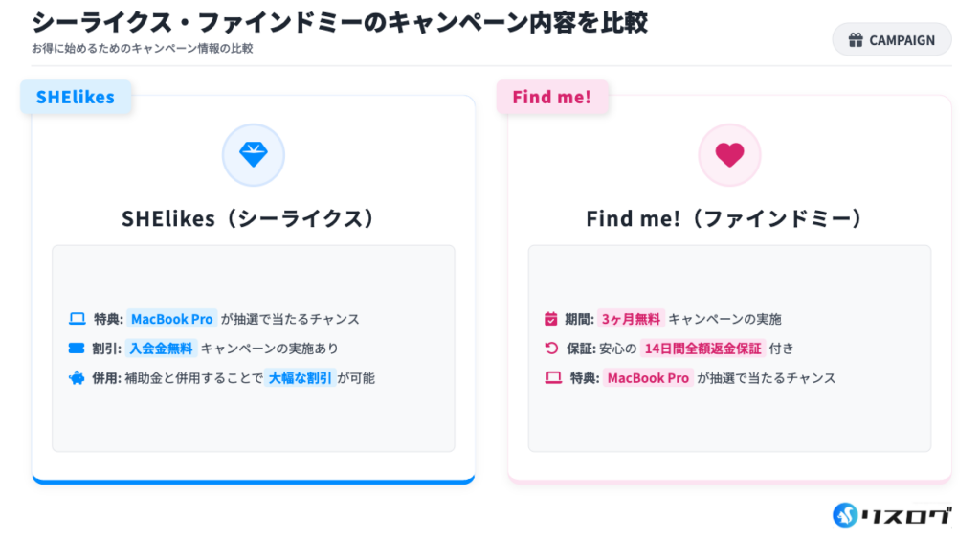The width and height of the screenshot is (980, 541).
Task: Select the pink Find me! tab label
Action: pyautogui.click(x=552, y=97)
